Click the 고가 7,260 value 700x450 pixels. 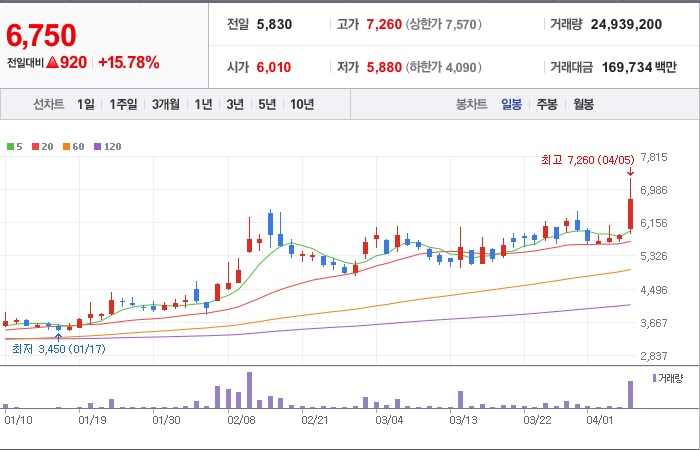pyautogui.click(x=384, y=24)
